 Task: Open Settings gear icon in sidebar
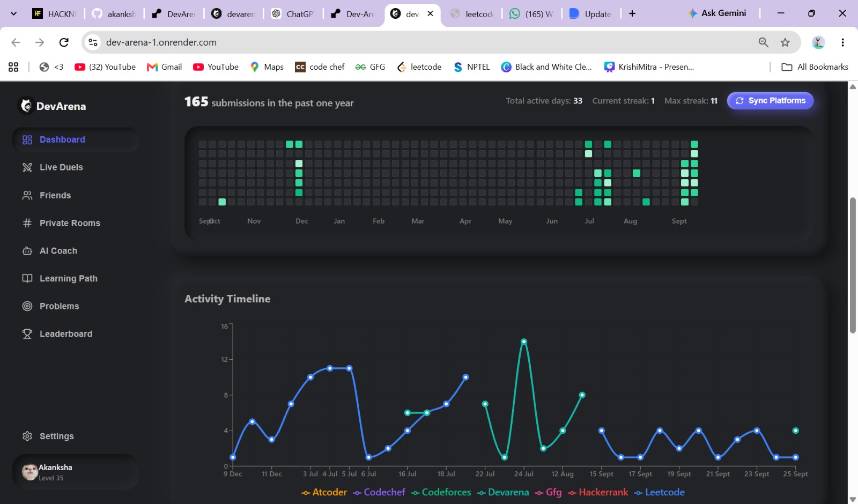27,436
